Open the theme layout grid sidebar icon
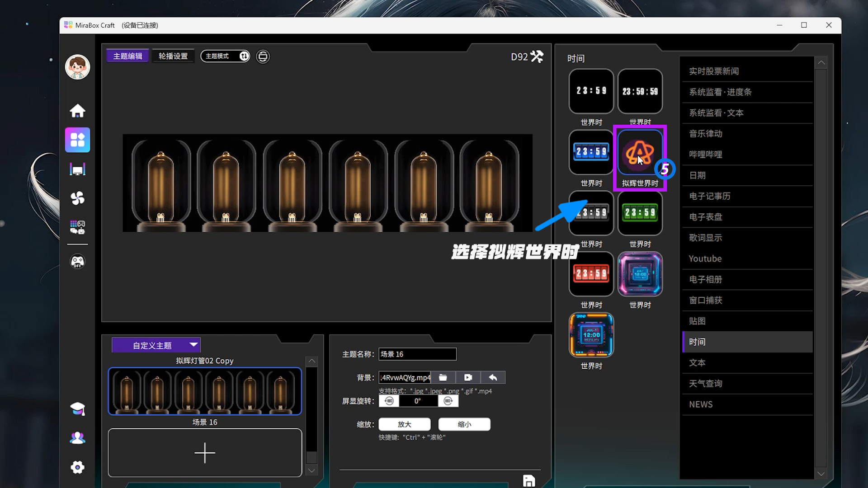This screenshot has width=868, height=488. [x=77, y=140]
